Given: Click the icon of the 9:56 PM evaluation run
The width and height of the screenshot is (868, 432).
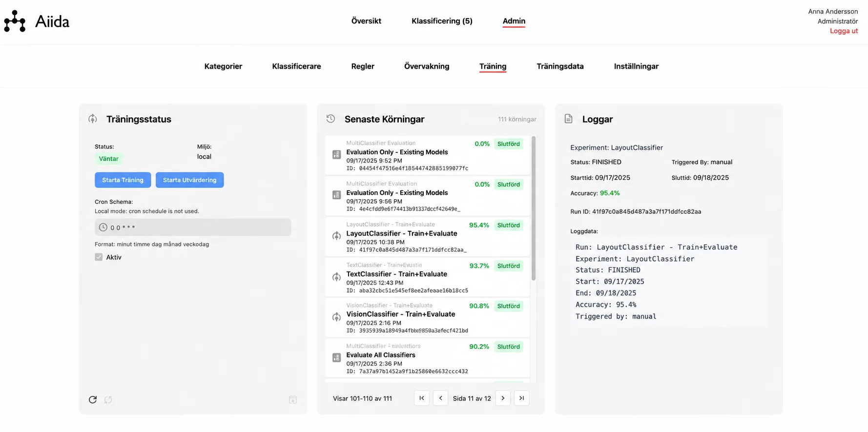Looking at the screenshot, I should click(336, 195).
